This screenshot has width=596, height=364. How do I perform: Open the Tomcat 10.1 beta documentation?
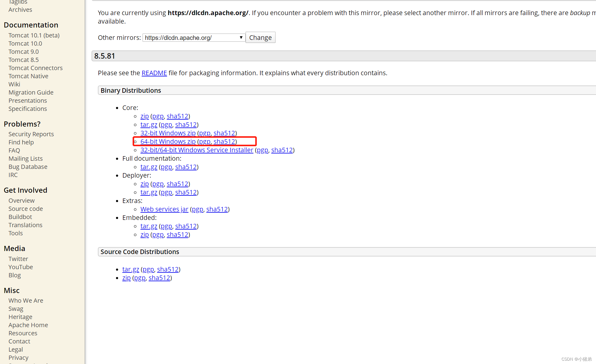[34, 35]
